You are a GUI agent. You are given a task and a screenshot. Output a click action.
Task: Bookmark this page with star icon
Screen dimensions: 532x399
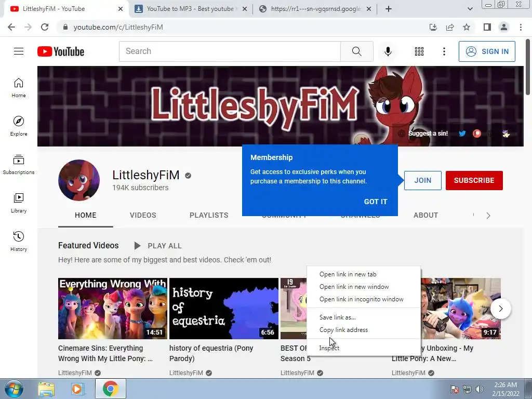[467, 27]
